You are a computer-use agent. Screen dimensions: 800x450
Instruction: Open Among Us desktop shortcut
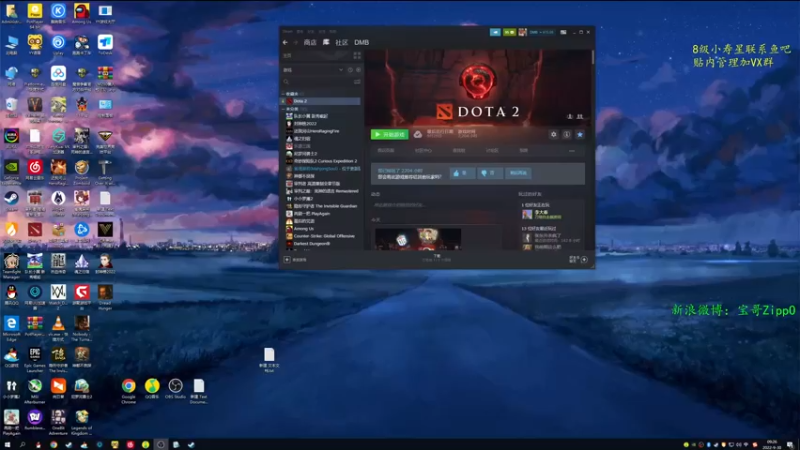[82, 14]
